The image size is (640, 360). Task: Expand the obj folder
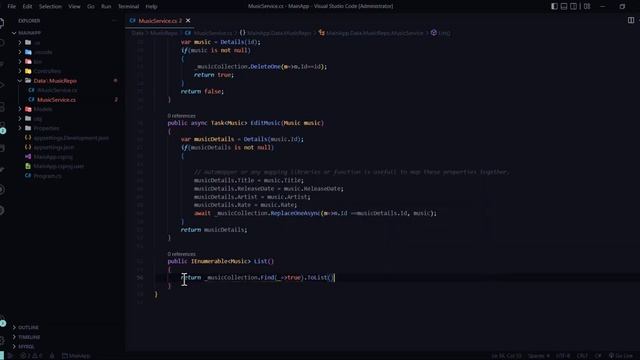pyautogui.click(x=61, y=119)
